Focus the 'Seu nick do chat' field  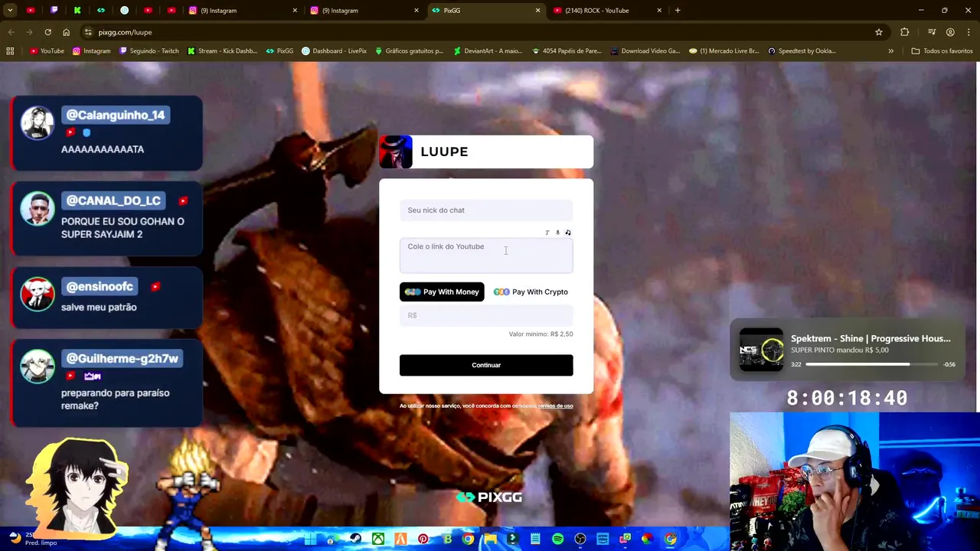(x=486, y=210)
